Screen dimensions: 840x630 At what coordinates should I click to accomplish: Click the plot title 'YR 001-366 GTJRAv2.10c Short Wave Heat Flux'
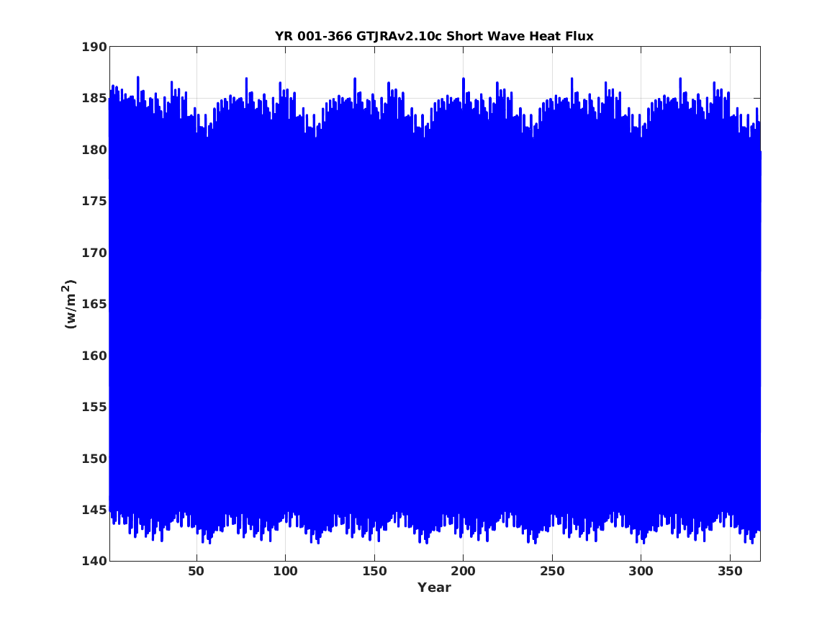pyautogui.click(x=434, y=36)
